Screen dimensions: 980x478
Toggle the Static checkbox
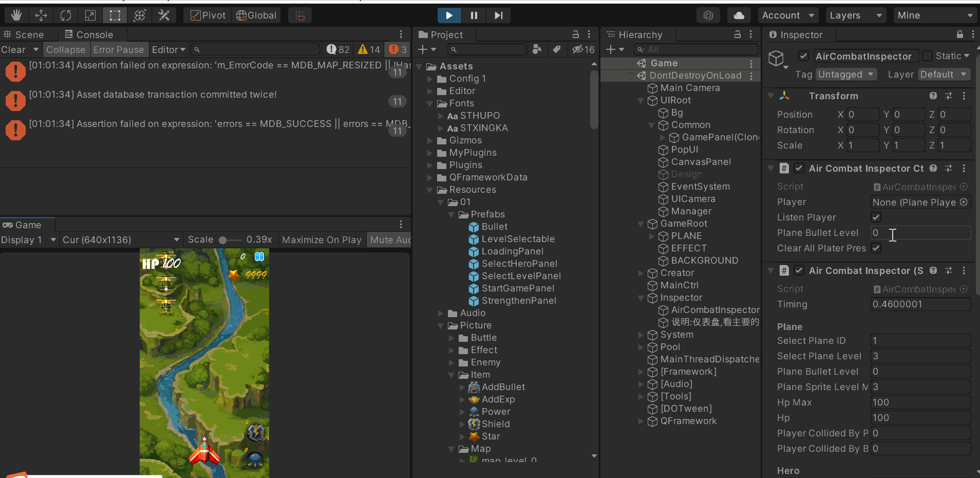coord(928,56)
